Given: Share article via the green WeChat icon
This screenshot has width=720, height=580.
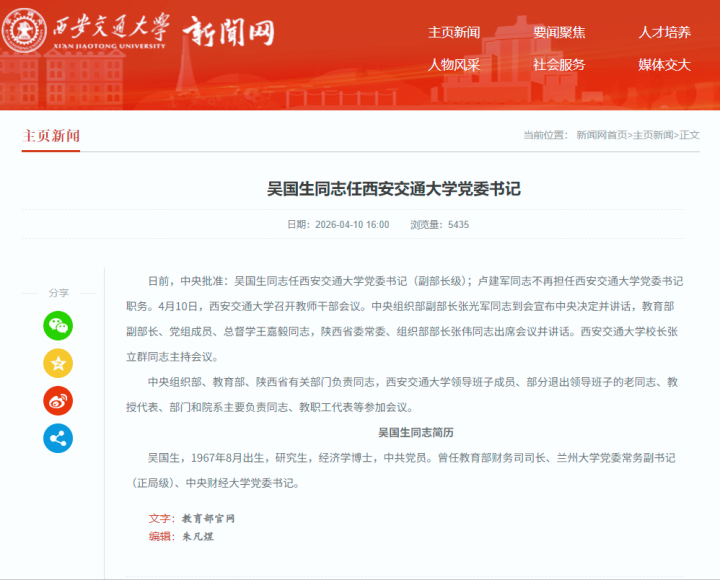Looking at the screenshot, I should point(58,325).
